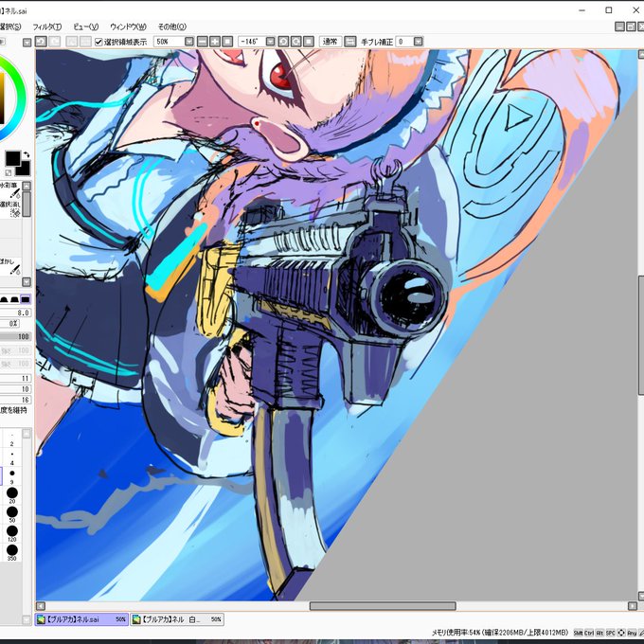
Task: Rotate canvas clockwise button
Action: tap(296, 42)
